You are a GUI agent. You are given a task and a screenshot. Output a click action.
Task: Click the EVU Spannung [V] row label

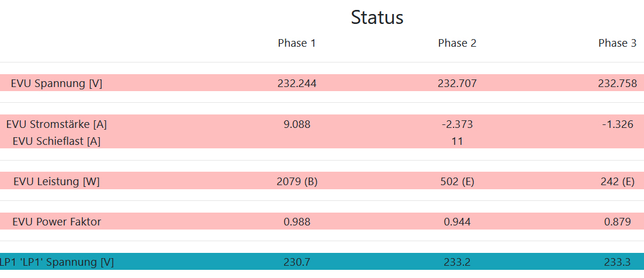click(57, 84)
